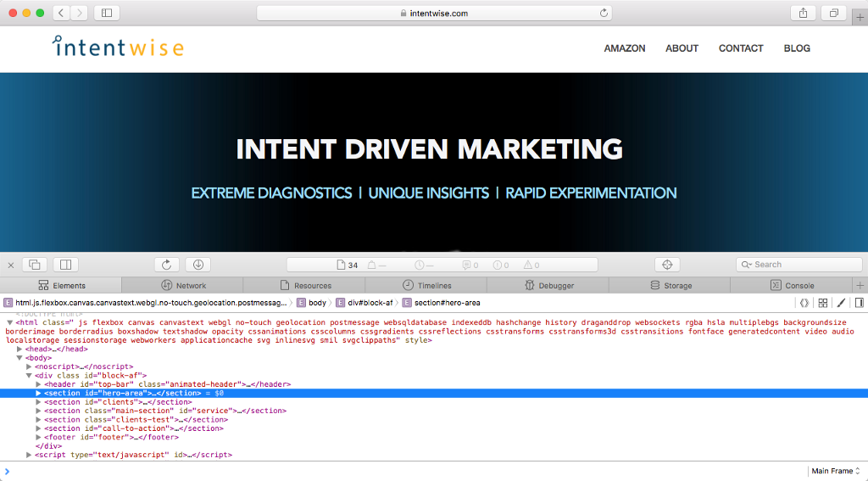This screenshot has height=481, width=868.
Task: Toggle layout borders grid icon
Action: click(x=823, y=303)
